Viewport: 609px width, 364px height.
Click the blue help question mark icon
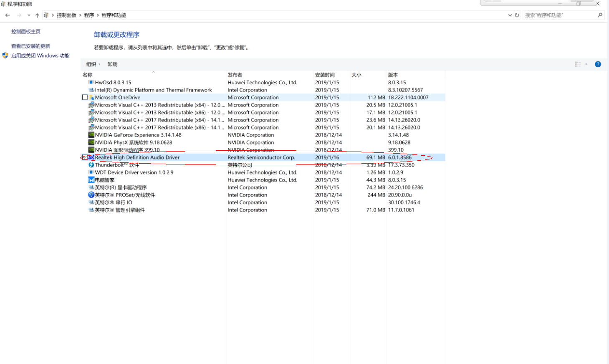click(x=598, y=64)
